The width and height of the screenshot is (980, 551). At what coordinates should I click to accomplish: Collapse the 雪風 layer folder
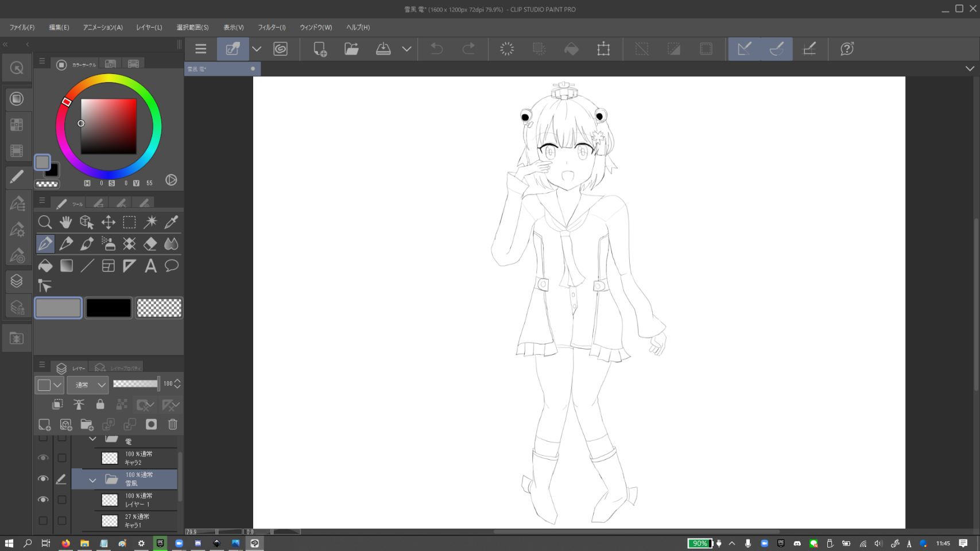[x=92, y=480]
